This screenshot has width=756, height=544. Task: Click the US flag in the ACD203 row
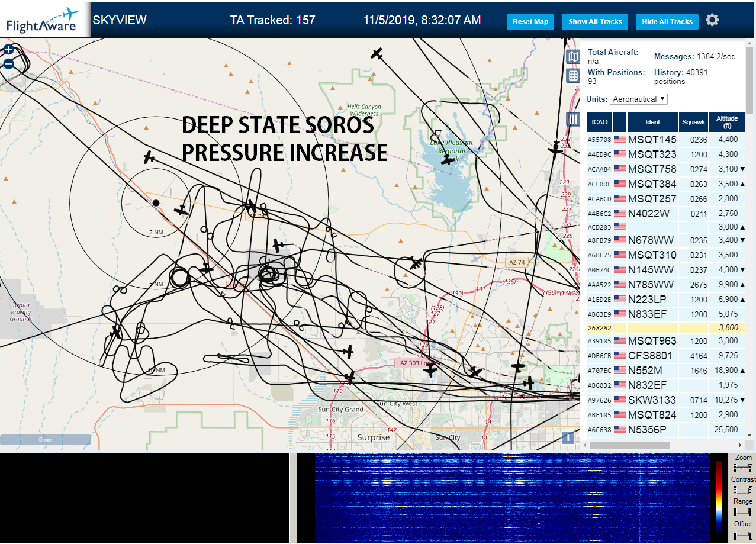coord(620,226)
